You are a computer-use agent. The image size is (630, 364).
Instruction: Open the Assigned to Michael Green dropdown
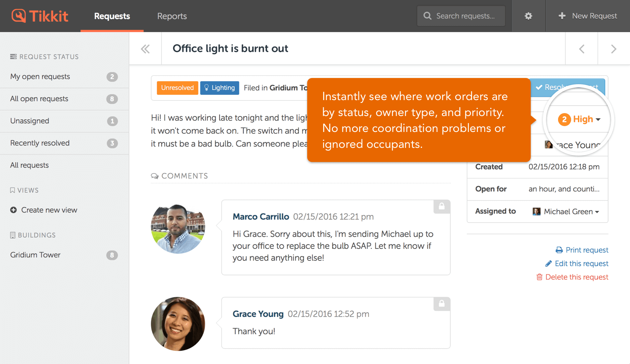click(x=566, y=212)
